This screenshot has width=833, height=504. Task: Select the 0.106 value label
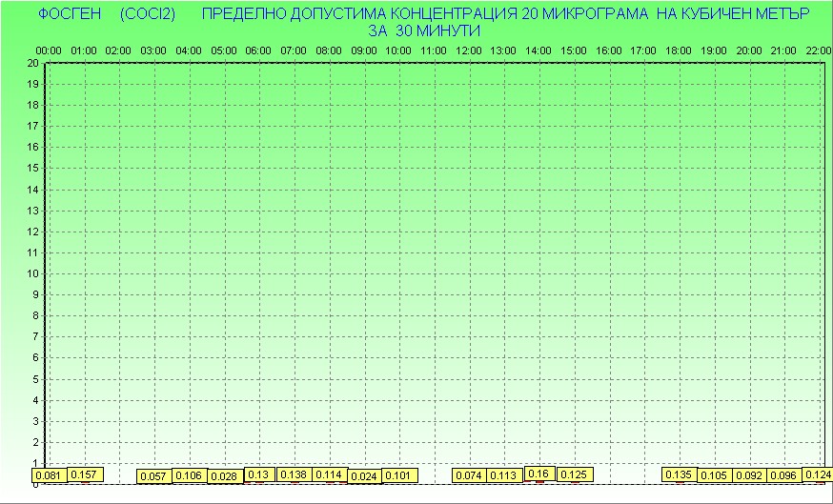(190, 475)
